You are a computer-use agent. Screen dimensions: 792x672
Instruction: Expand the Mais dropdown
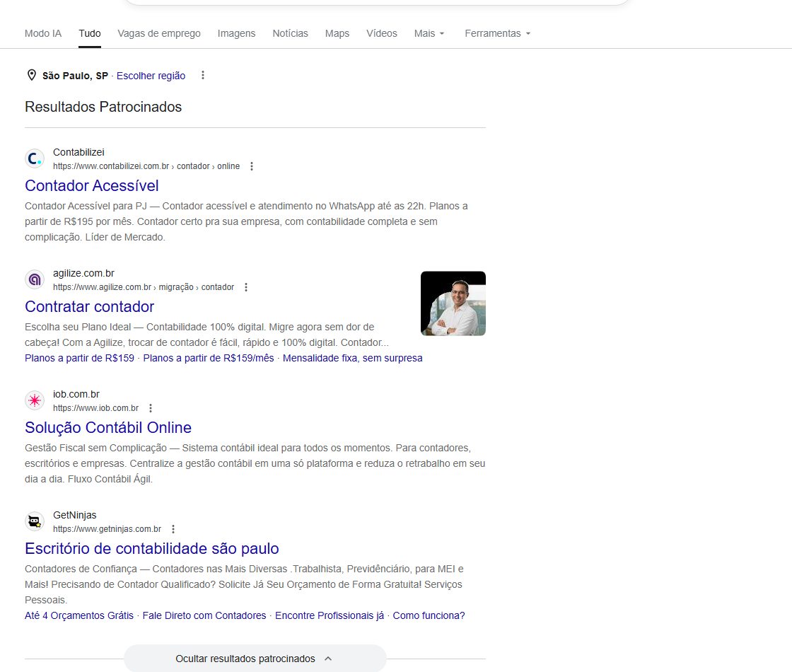[x=429, y=33]
